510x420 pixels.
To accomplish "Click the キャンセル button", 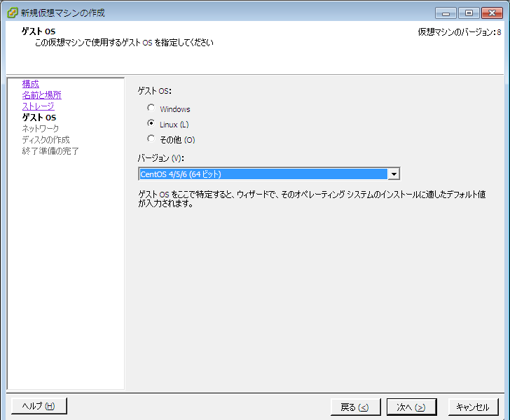I will pyautogui.click(x=474, y=407).
